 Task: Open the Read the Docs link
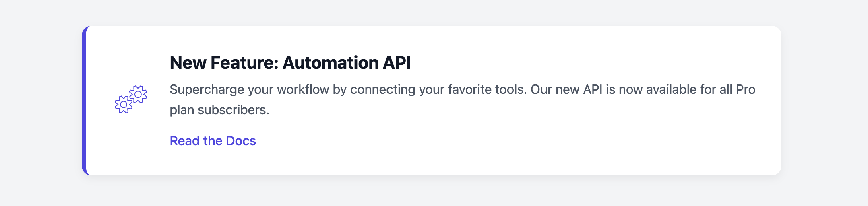click(213, 141)
